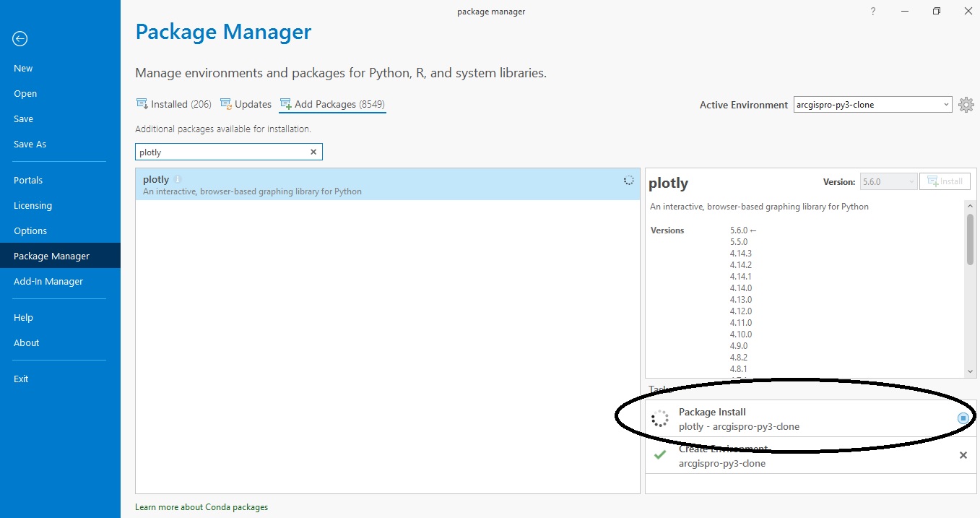Click the back arrow in the sidebar
The width and height of the screenshot is (980, 518).
tap(19, 39)
